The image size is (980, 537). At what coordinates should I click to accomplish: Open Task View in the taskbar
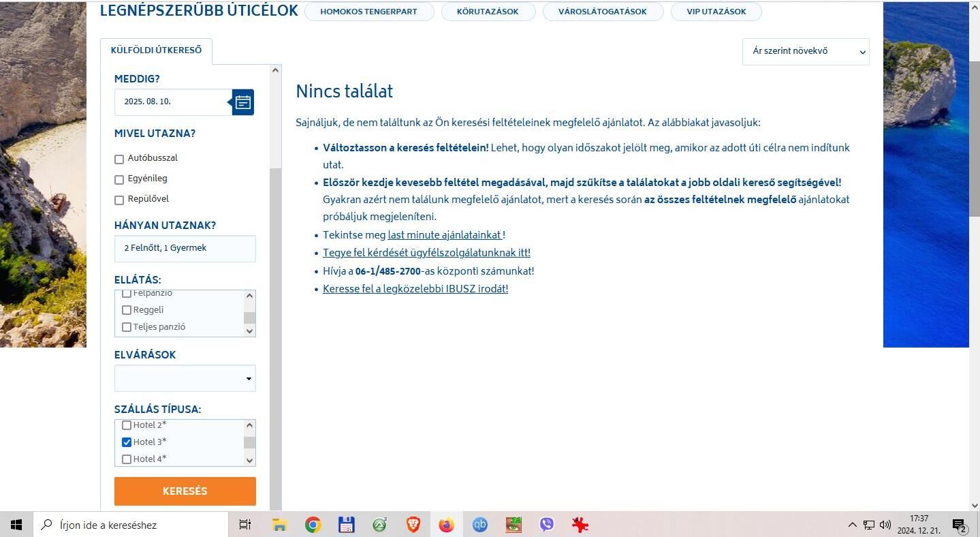(x=245, y=525)
